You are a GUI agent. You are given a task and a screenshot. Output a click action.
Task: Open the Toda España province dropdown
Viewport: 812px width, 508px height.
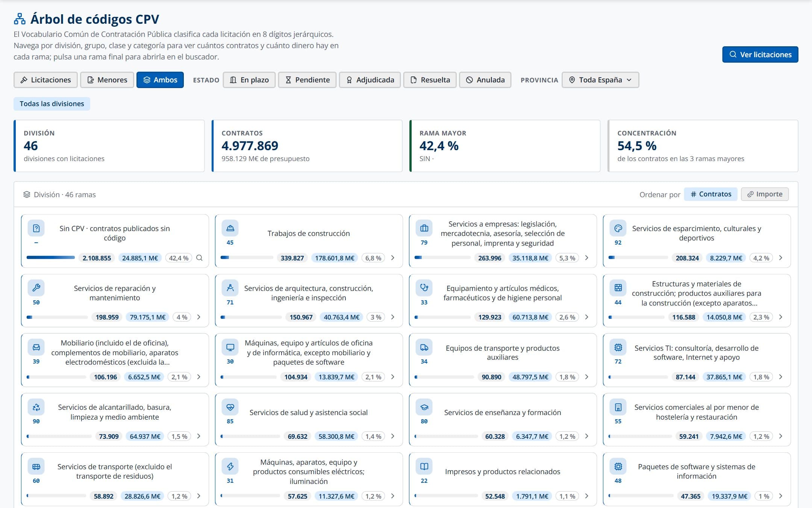coord(600,80)
